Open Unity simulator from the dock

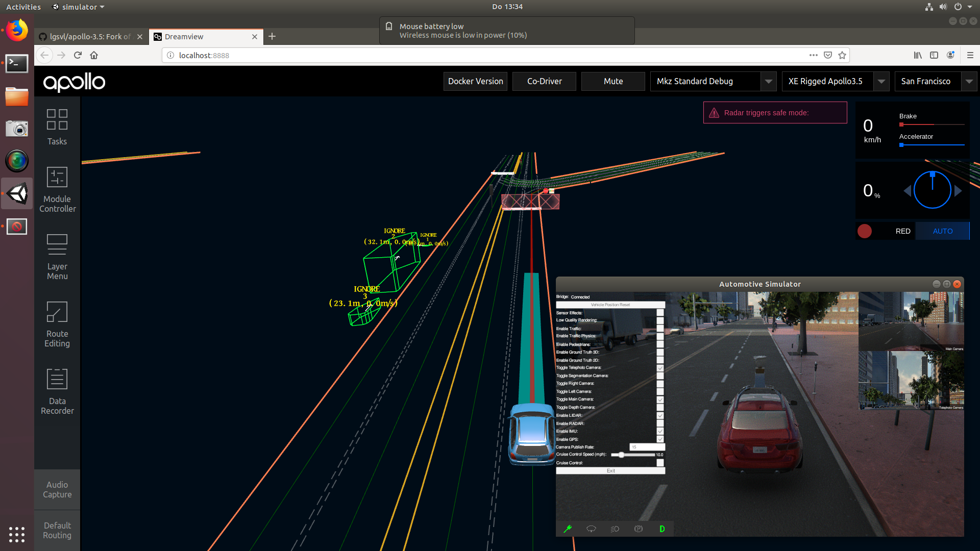[x=17, y=194]
